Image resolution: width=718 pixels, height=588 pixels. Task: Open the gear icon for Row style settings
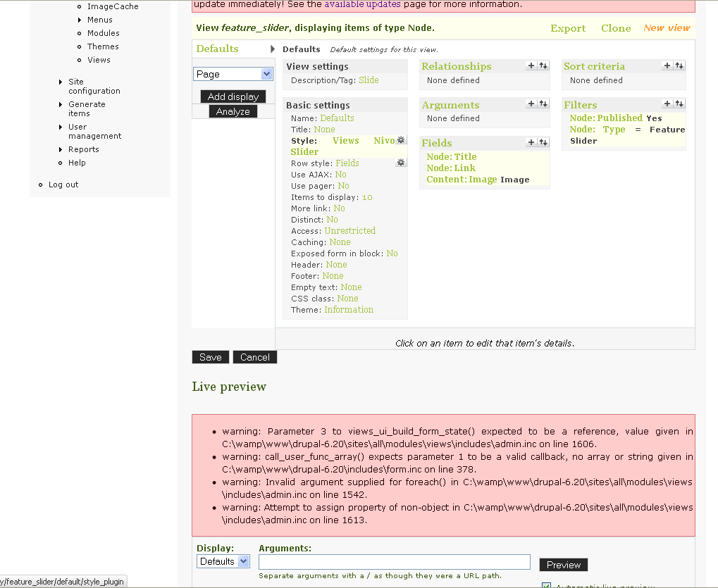point(401,161)
